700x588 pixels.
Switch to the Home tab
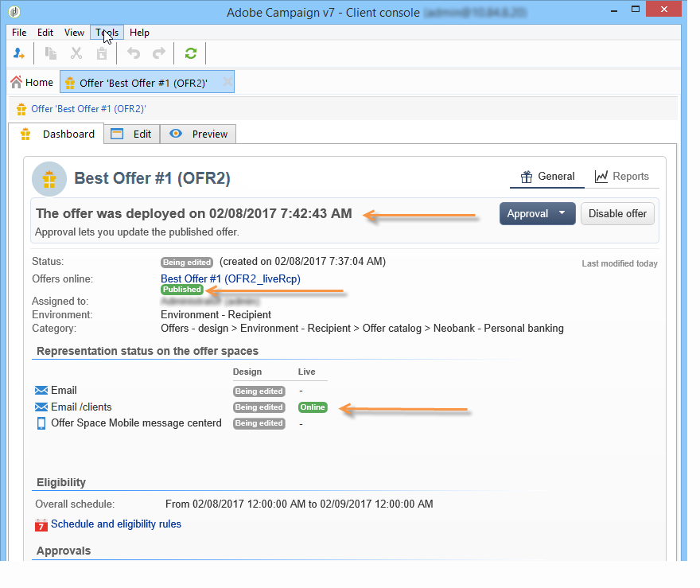32,83
